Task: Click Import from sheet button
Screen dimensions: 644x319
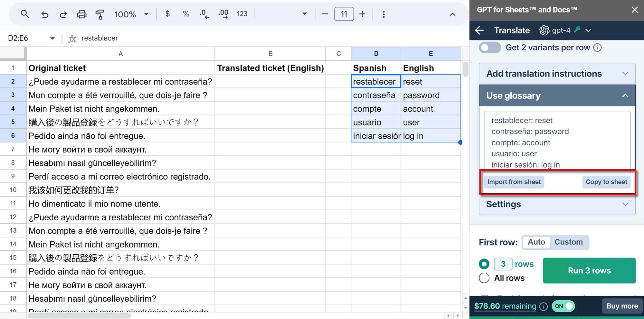Action: click(514, 182)
